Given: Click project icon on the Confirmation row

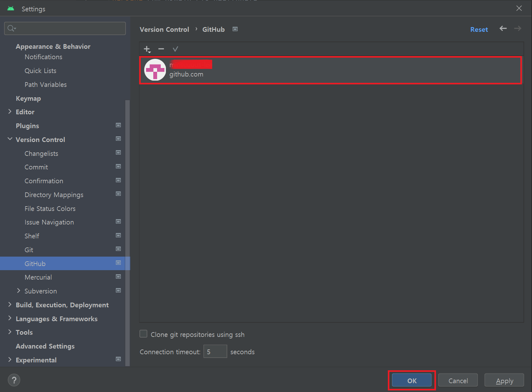Looking at the screenshot, I should pos(118,180).
